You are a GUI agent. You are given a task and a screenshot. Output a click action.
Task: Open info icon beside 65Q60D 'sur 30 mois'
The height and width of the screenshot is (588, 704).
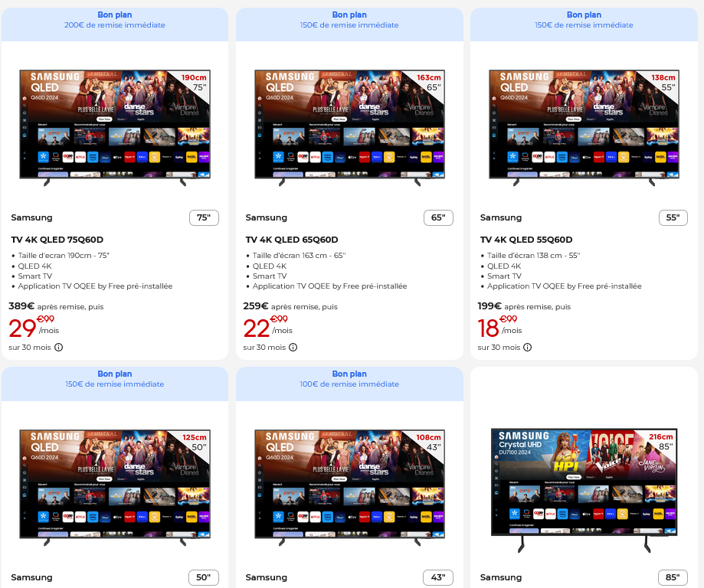click(x=293, y=348)
